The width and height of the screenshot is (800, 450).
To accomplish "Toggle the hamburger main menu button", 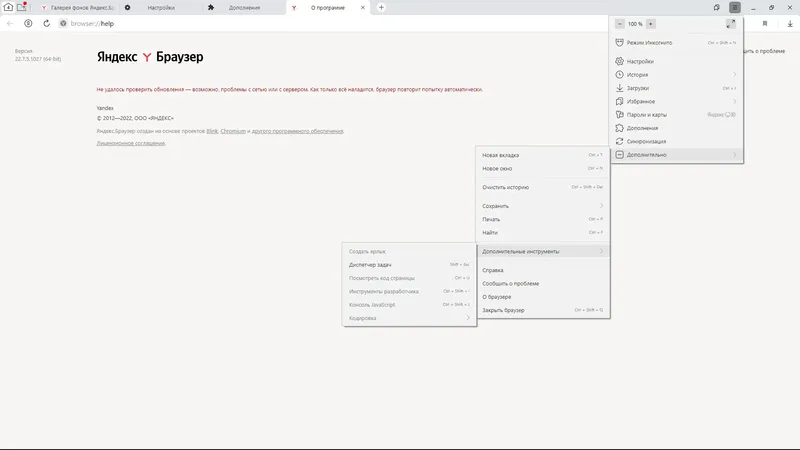I will [735, 8].
